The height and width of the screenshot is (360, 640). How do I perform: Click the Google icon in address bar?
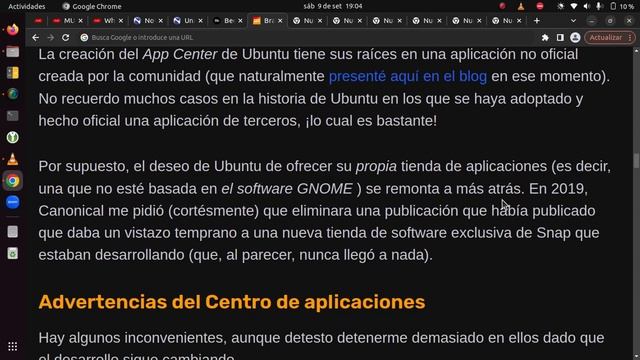click(x=84, y=38)
